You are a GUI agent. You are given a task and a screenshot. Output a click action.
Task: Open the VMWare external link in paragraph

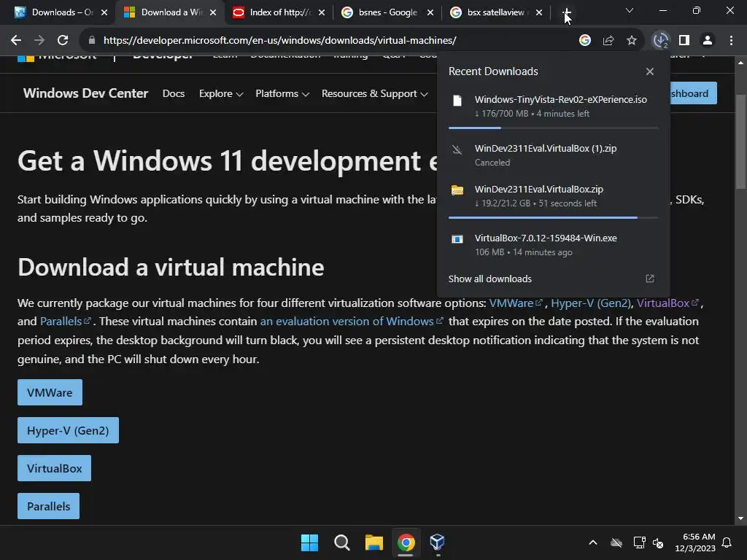click(x=516, y=303)
